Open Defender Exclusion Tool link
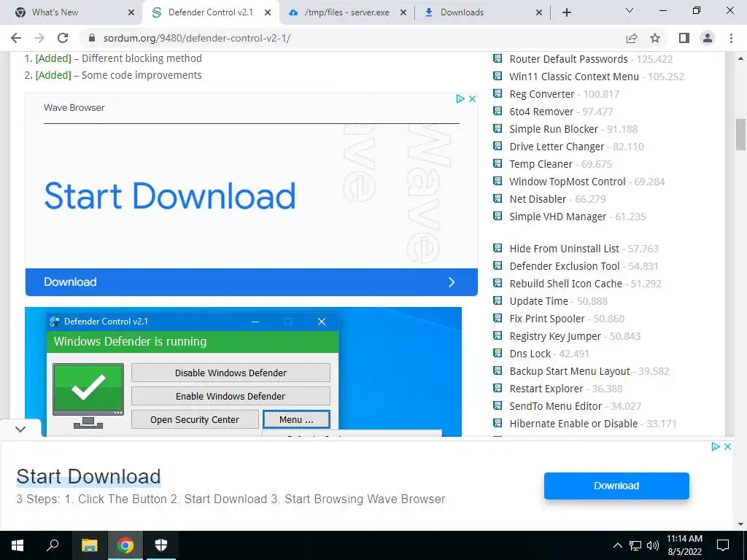747x560 pixels. (x=565, y=266)
